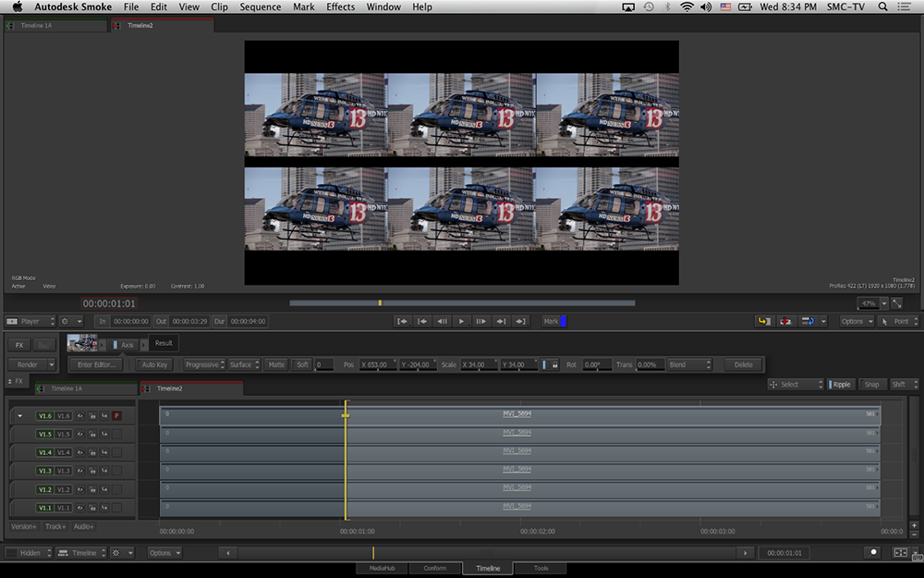Collapse the V1.6 track group arrow
Viewport: 924px width, 578px height.
coord(20,416)
